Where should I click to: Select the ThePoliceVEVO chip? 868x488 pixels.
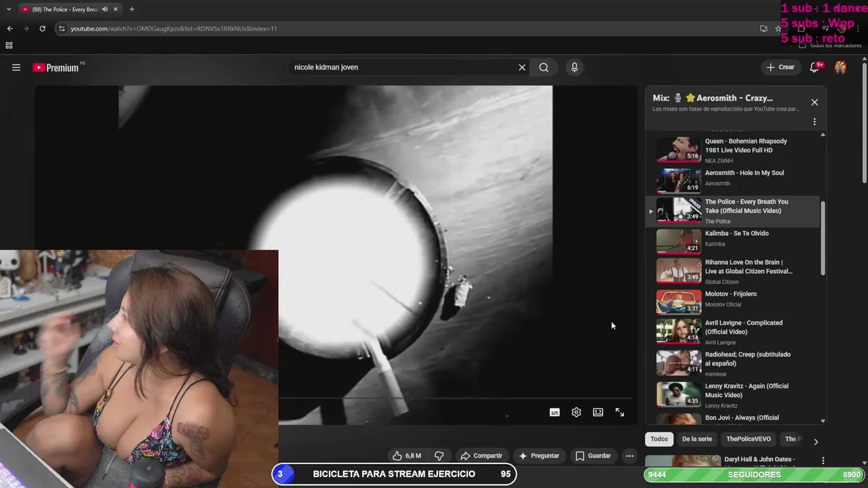tap(749, 439)
